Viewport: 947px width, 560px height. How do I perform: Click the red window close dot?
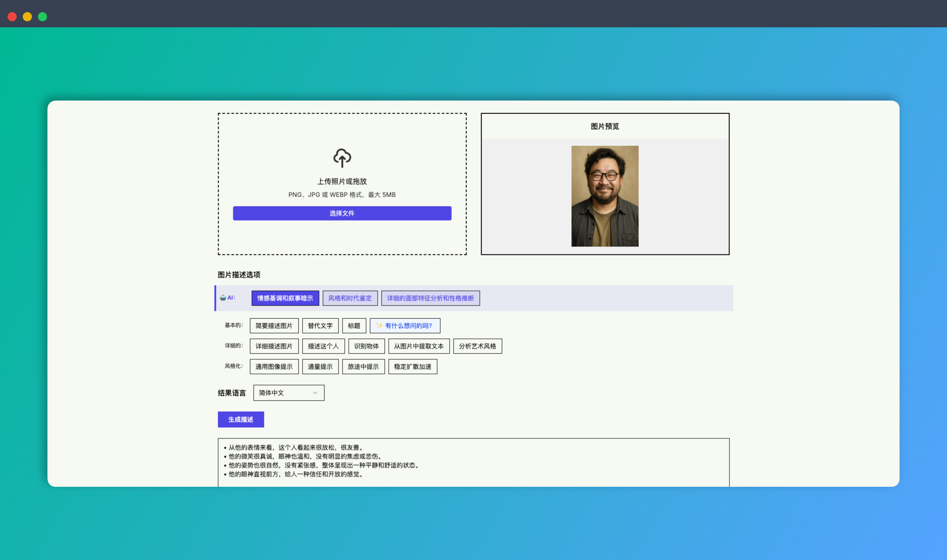(12, 17)
